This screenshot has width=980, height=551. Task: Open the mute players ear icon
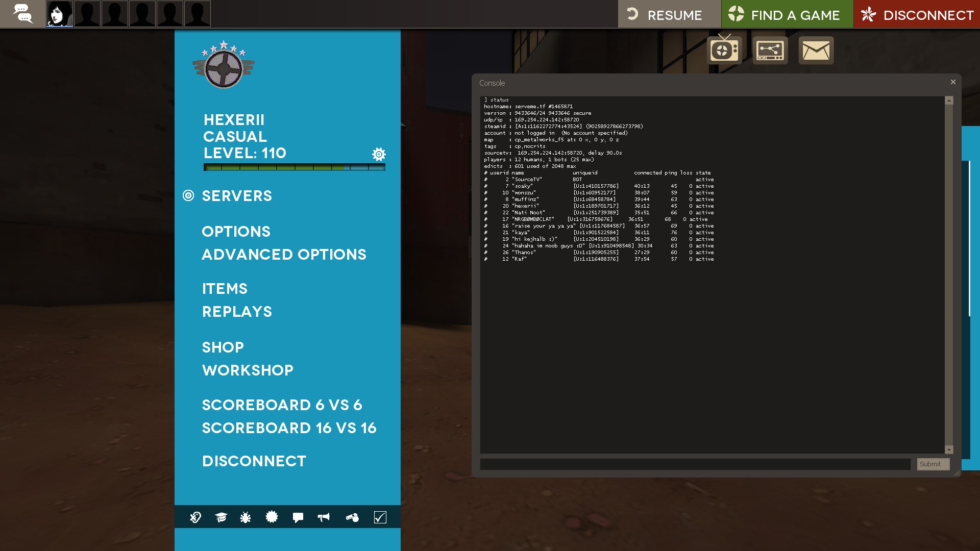pos(195,517)
